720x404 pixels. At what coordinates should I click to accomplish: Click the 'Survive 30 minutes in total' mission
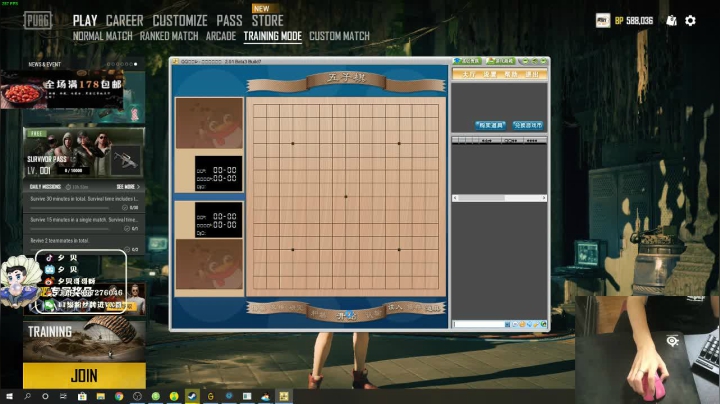pos(84,202)
